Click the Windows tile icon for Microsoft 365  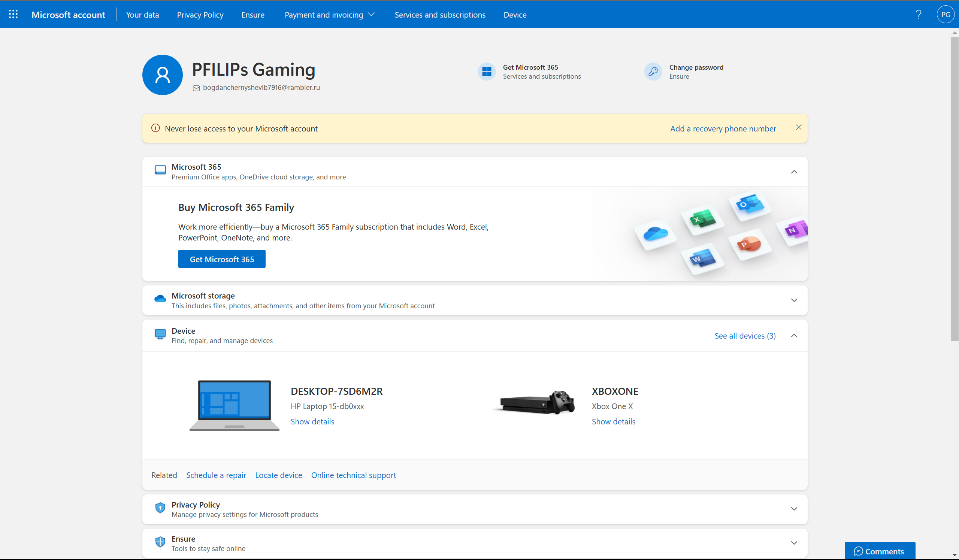tap(487, 72)
